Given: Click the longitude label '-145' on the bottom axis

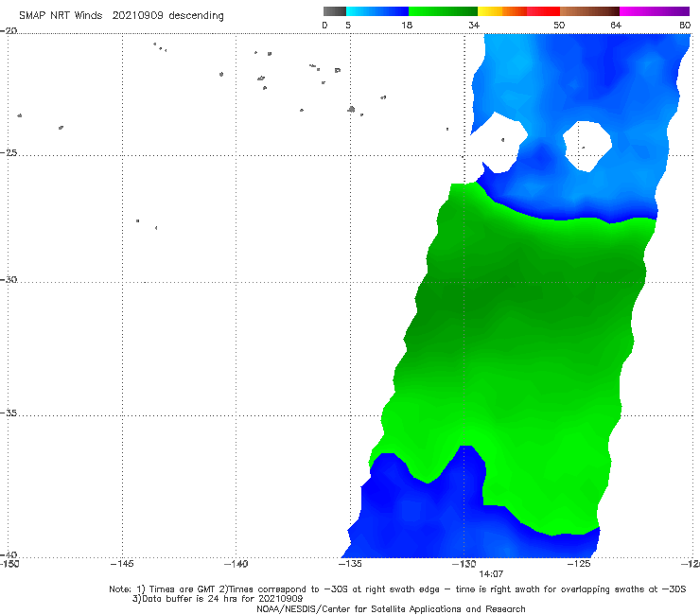Looking at the screenshot, I should pyautogui.click(x=122, y=564).
